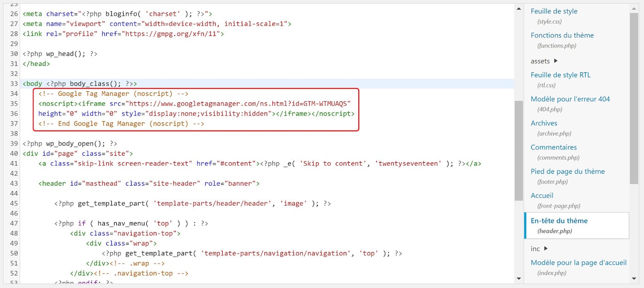Click the wp_body_open() line
Viewport: 644px width, 288px height.
(70, 144)
